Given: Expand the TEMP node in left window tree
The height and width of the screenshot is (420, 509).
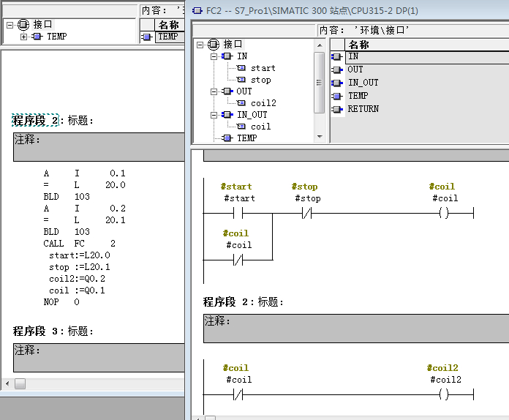Looking at the screenshot, I should (x=23, y=37).
